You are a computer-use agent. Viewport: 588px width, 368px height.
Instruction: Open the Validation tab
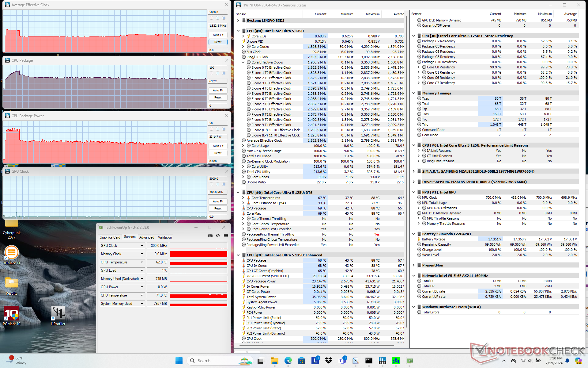tap(165, 237)
